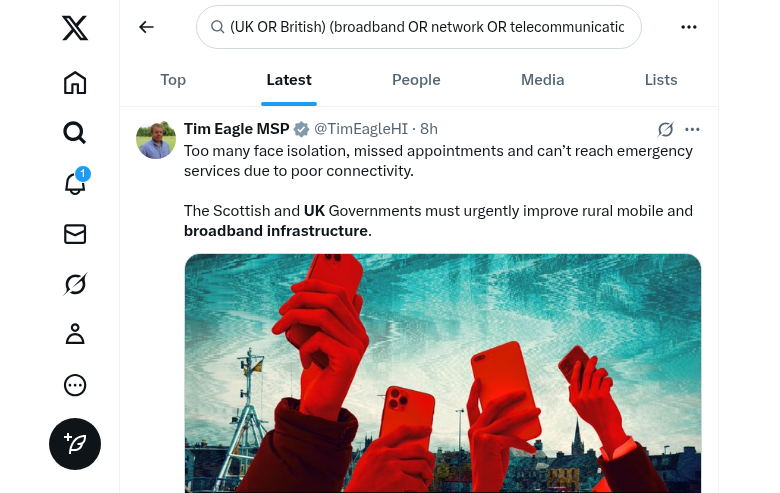
Task: Go back using the arrow icon
Action: pyautogui.click(x=147, y=27)
